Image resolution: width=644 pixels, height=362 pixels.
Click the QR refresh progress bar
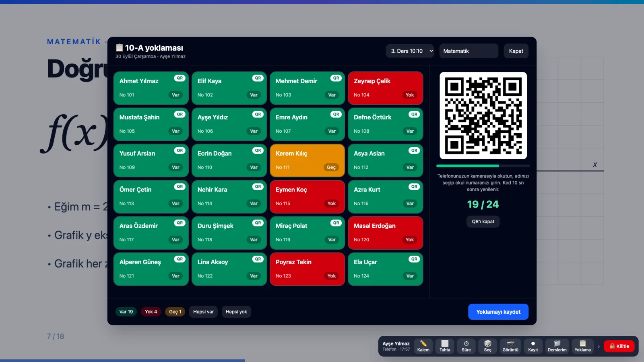[x=483, y=166]
